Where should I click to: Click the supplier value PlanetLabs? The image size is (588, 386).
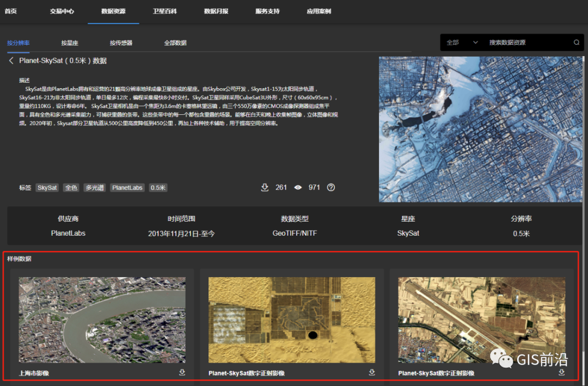(x=68, y=234)
